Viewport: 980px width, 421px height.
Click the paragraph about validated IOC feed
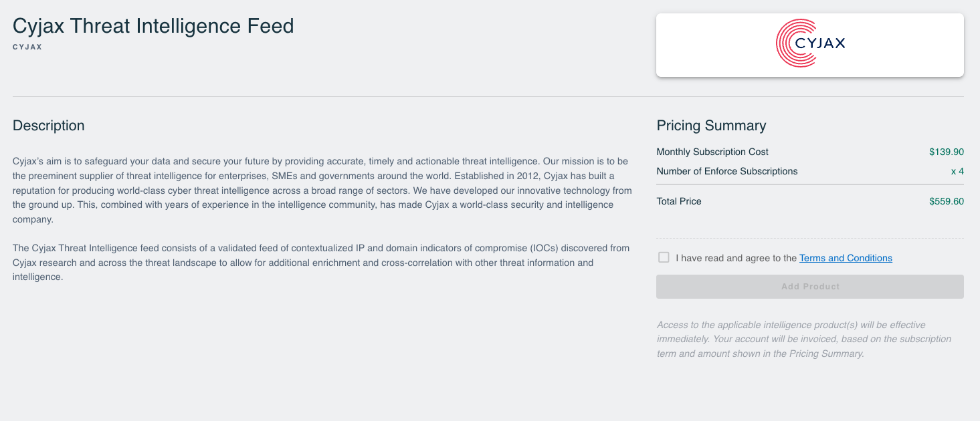click(321, 263)
